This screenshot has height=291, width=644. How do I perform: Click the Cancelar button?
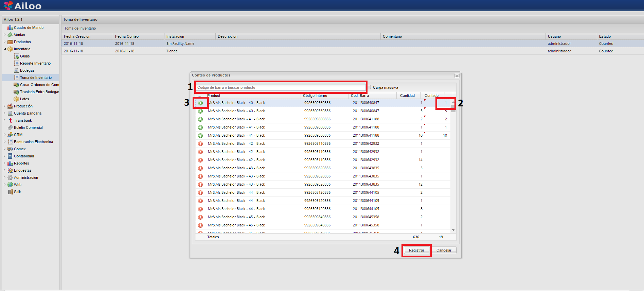[x=444, y=250]
